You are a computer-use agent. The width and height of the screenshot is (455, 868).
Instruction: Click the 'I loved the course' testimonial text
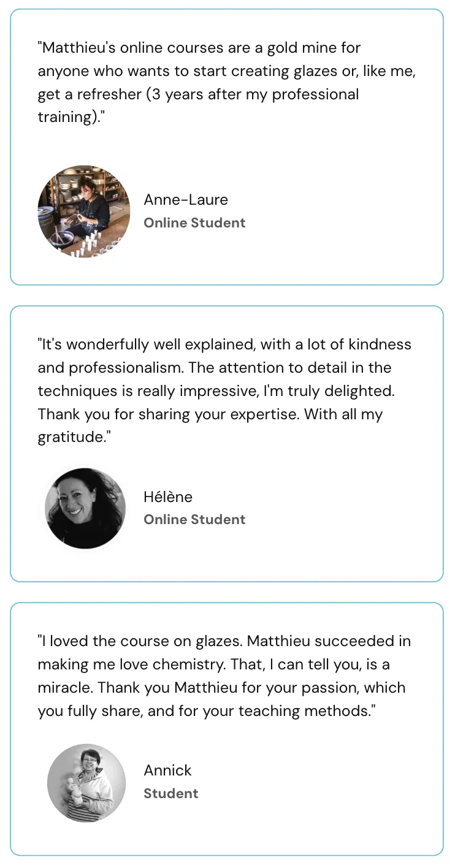(224, 676)
